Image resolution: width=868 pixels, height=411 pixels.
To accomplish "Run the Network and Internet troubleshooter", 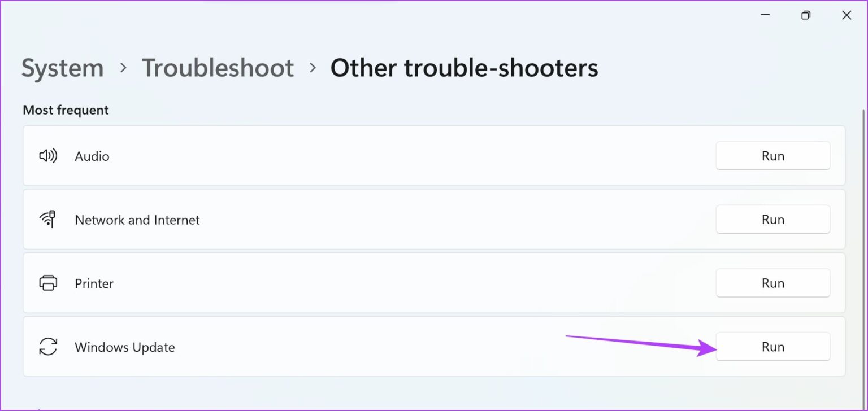I will [x=772, y=220].
